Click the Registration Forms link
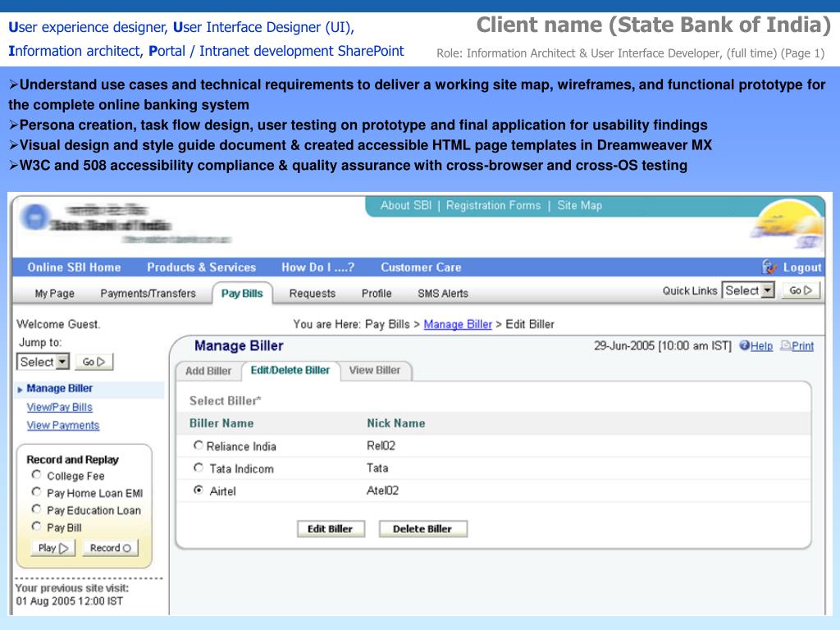The width and height of the screenshot is (840, 630). 493,206
